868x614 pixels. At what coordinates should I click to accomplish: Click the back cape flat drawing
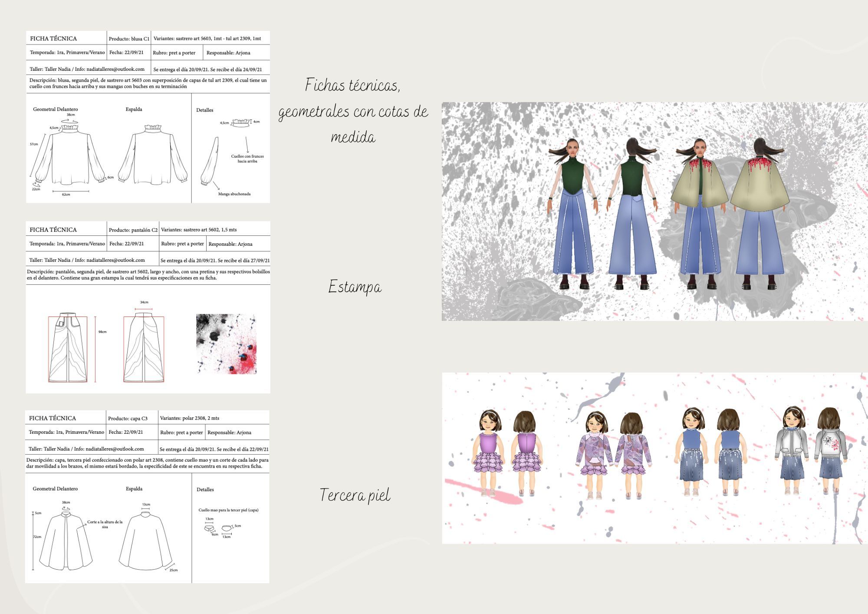(145, 541)
